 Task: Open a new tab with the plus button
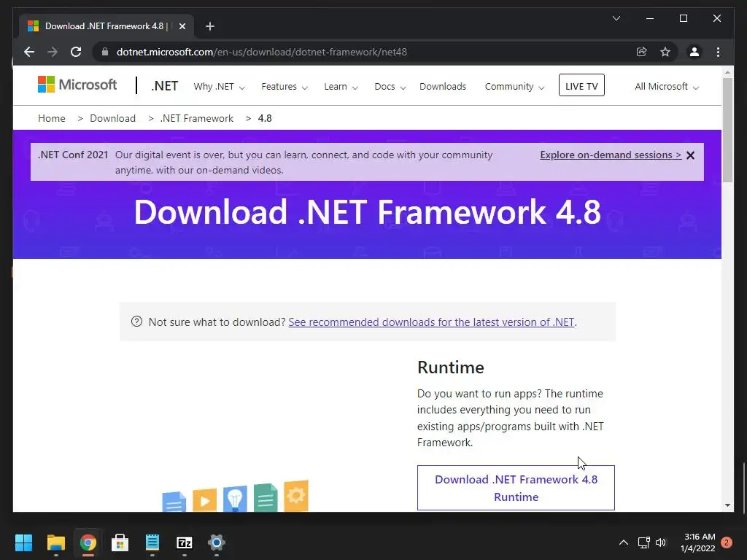pos(209,26)
